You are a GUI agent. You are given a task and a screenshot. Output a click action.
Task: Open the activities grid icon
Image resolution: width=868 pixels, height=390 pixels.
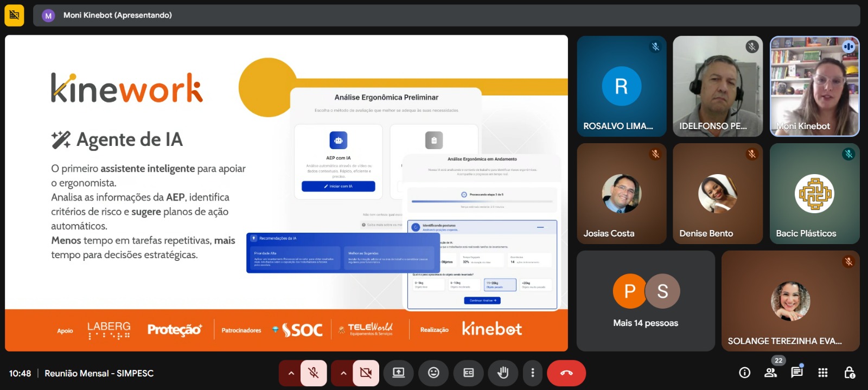(823, 373)
